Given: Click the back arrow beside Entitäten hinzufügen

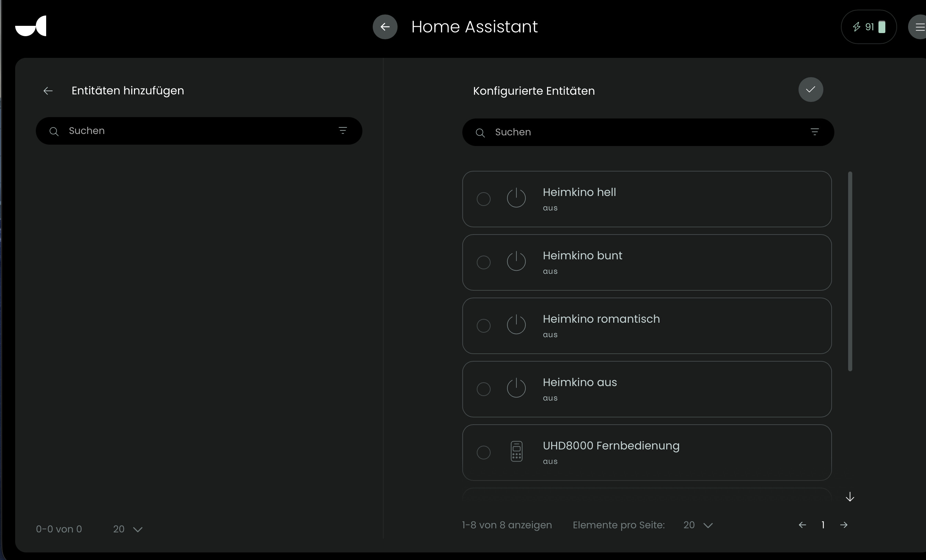Looking at the screenshot, I should click(x=48, y=91).
